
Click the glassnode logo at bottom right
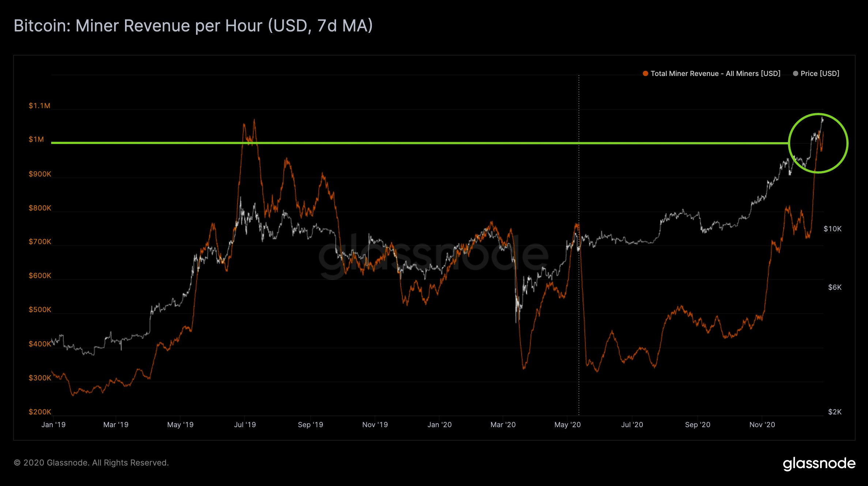[x=819, y=463]
